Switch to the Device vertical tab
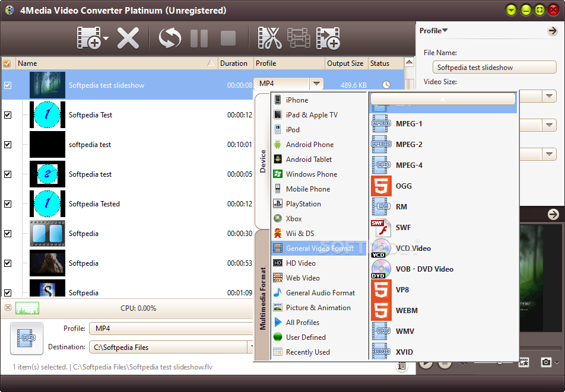Screen dimensions: 565x392 tap(263, 161)
